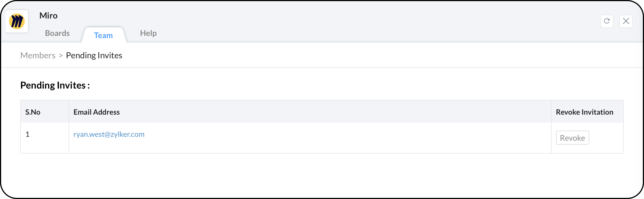Select serial number 1 cell in the table

click(28, 134)
